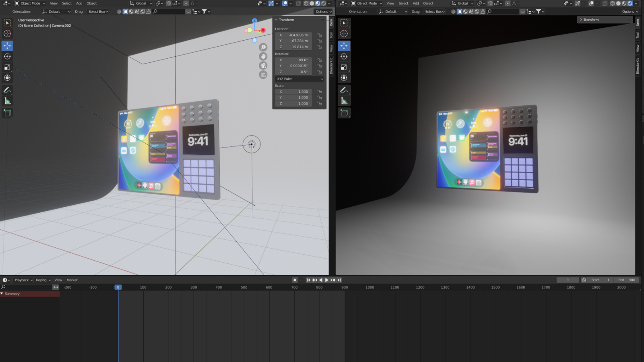Collapse the Summary row in timeline
This screenshot has height=362, width=644.
2,294
